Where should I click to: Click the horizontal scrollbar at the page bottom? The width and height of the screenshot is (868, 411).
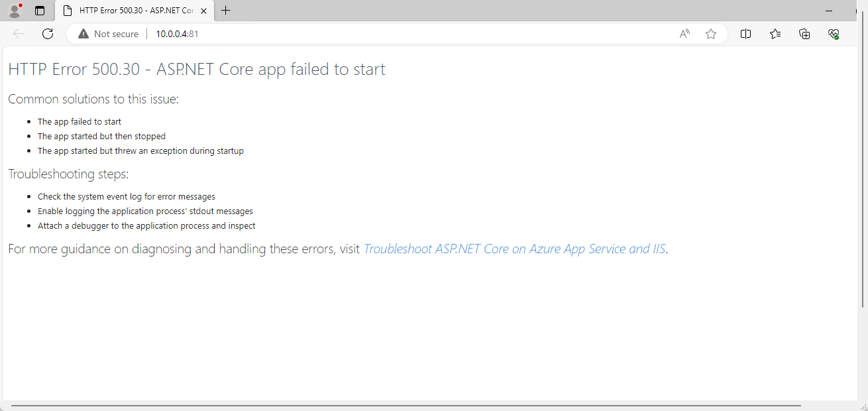(x=406, y=405)
